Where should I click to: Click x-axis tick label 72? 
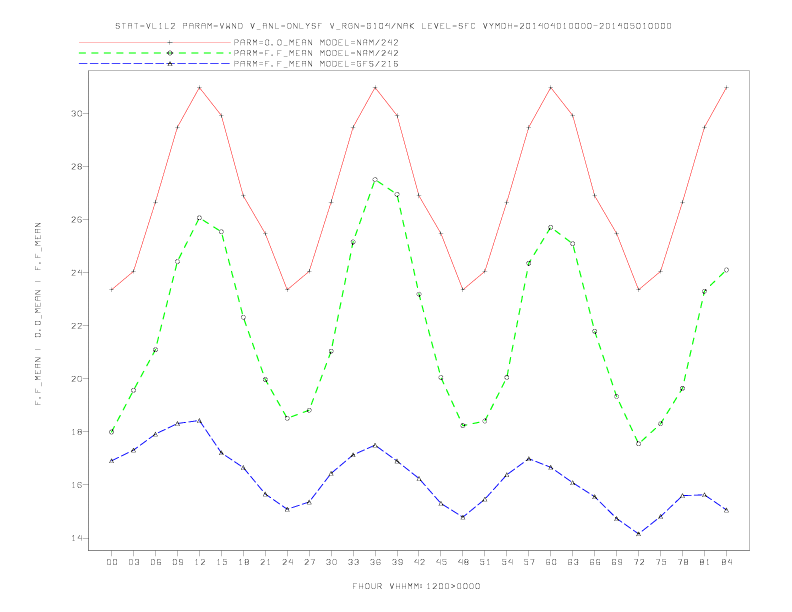(639, 562)
